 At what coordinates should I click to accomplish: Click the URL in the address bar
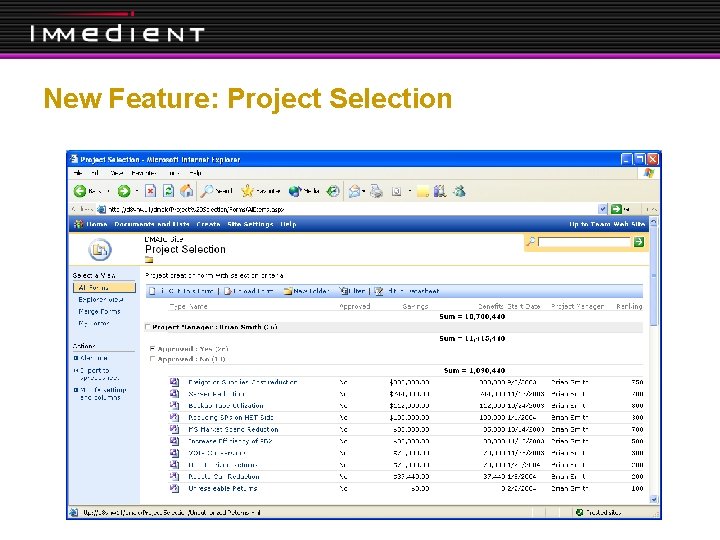(x=196, y=209)
